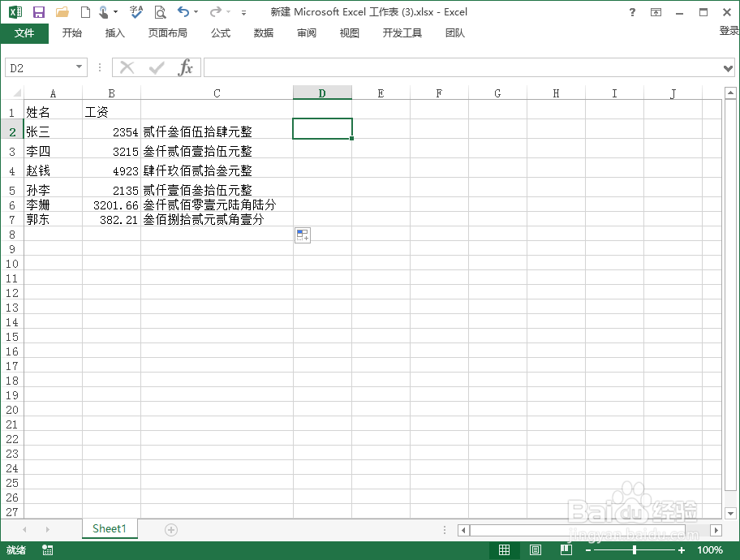Create new blank workbook icon
Screen dimensions: 740x560
tap(85, 12)
